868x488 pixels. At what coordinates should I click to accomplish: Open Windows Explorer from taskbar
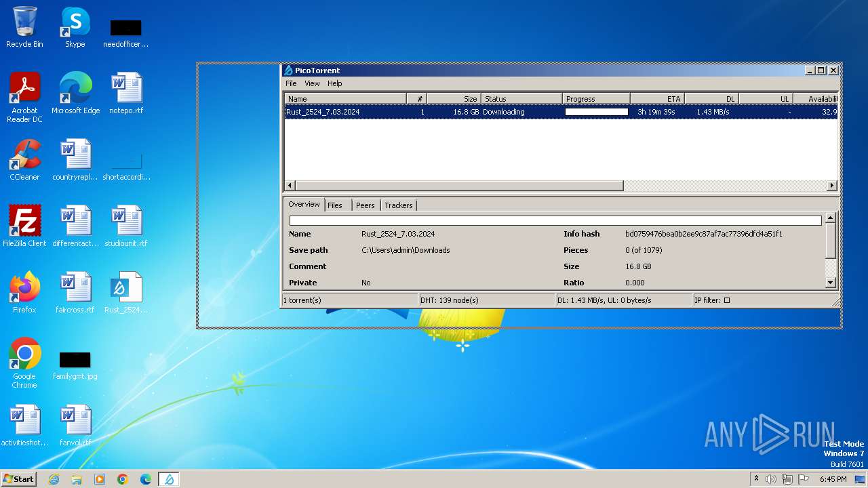(x=77, y=479)
